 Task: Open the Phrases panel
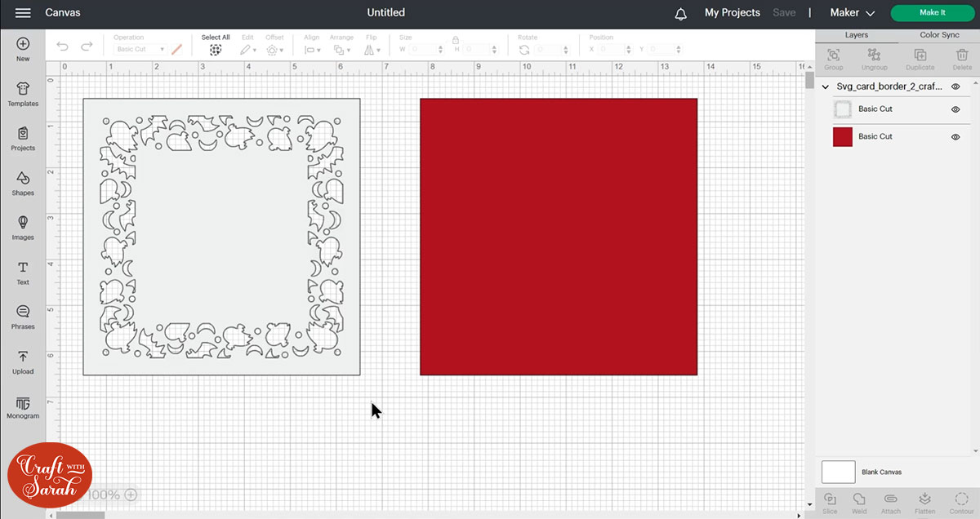pyautogui.click(x=23, y=317)
